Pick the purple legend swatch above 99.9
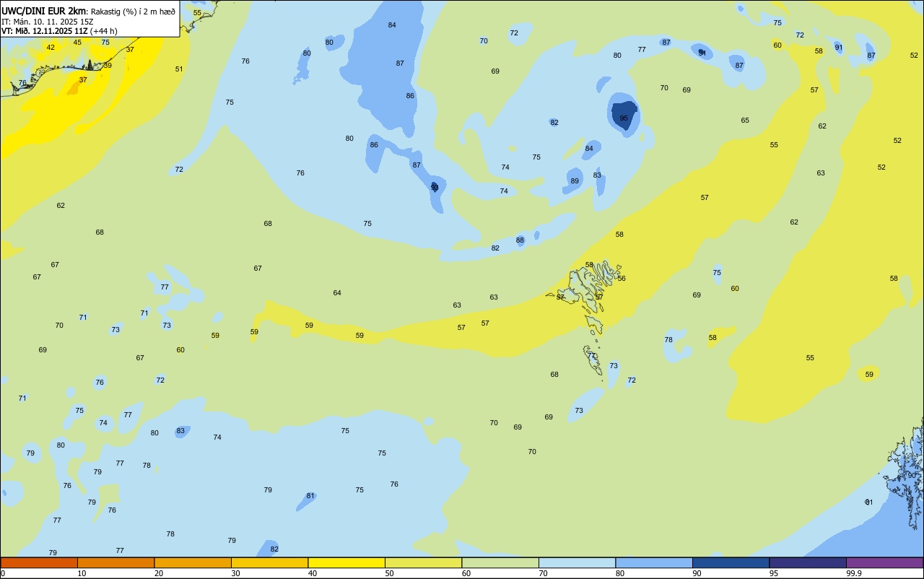 click(884, 562)
